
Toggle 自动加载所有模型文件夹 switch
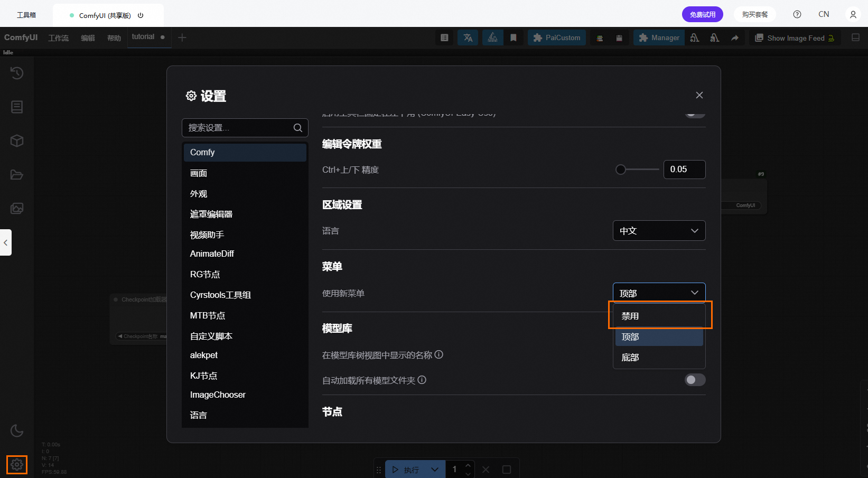click(x=695, y=380)
